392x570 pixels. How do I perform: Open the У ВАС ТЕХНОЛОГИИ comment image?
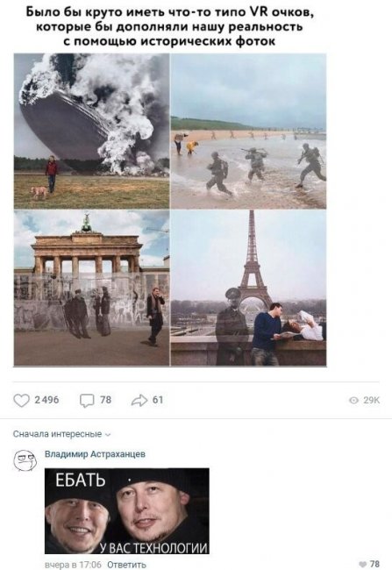point(127,511)
